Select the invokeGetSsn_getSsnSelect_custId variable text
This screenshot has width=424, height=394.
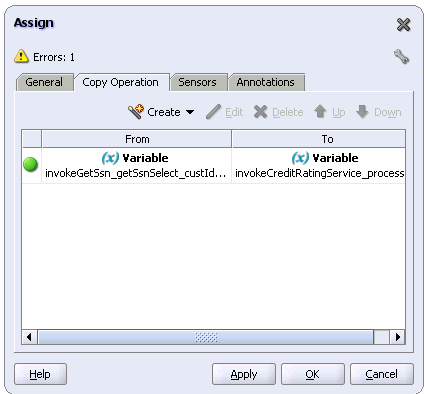tap(136, 173)
